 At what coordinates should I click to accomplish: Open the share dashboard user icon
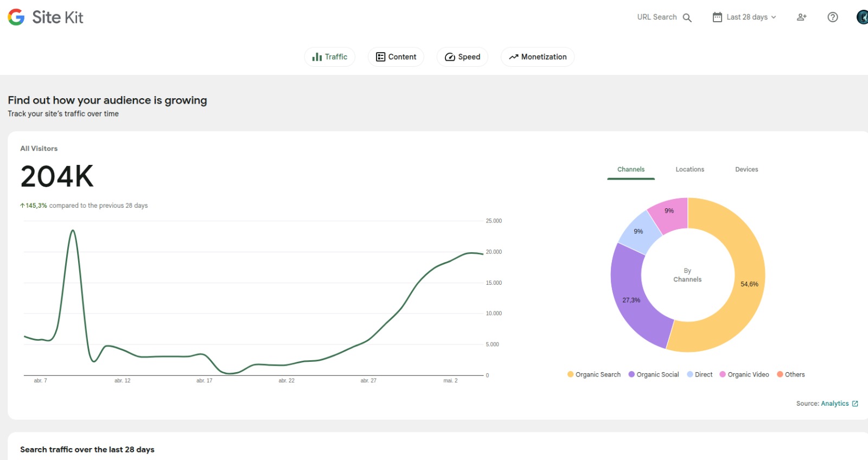[x=801, y=17]
